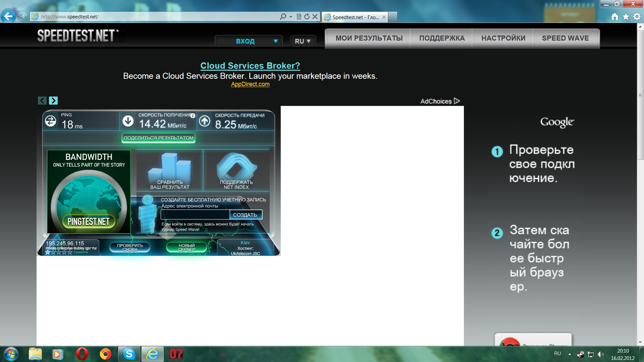Refresh the page with the reload icon
The image size is (644, 362).
coord(307,16)
